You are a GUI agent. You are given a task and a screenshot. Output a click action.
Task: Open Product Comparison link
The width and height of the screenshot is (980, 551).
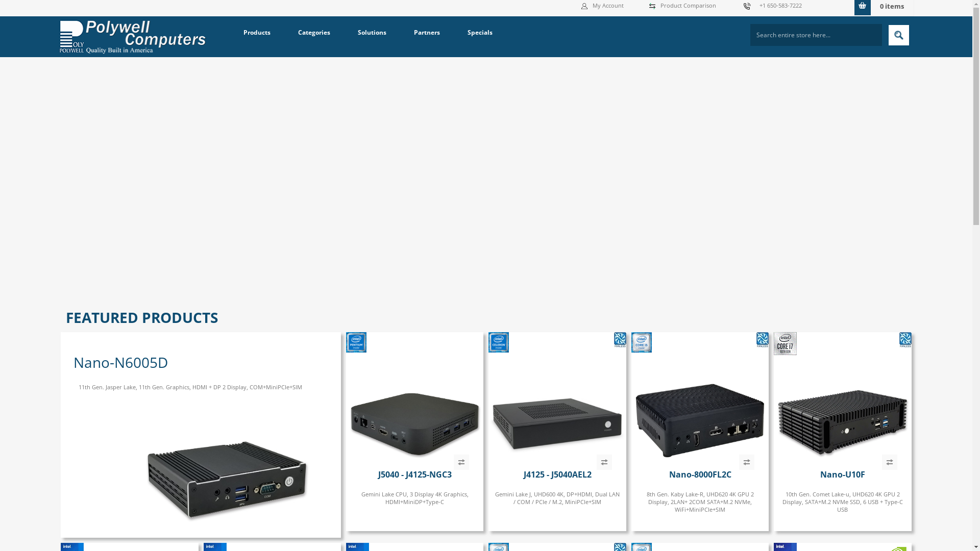pos(688,6)
